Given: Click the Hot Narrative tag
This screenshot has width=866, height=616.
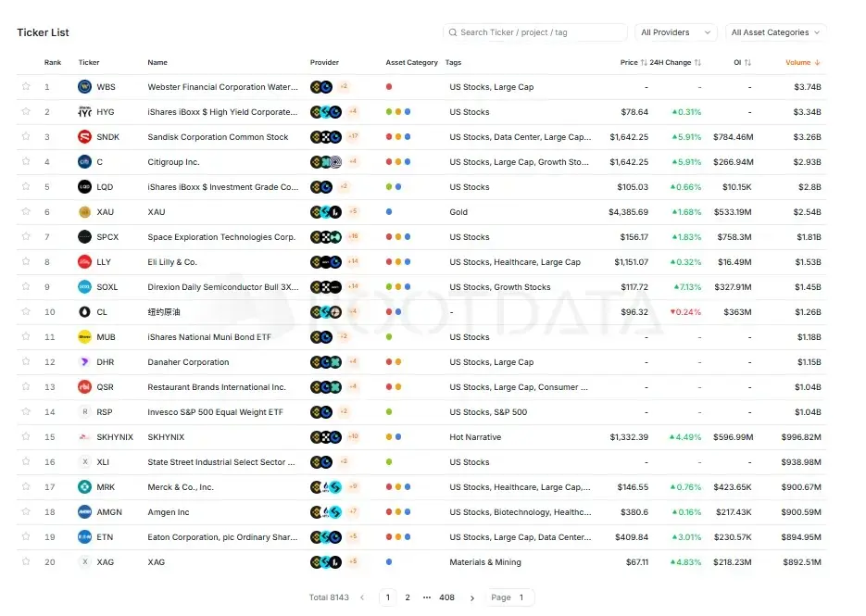Looking at the screenshot, I should (x=475, y=437).
